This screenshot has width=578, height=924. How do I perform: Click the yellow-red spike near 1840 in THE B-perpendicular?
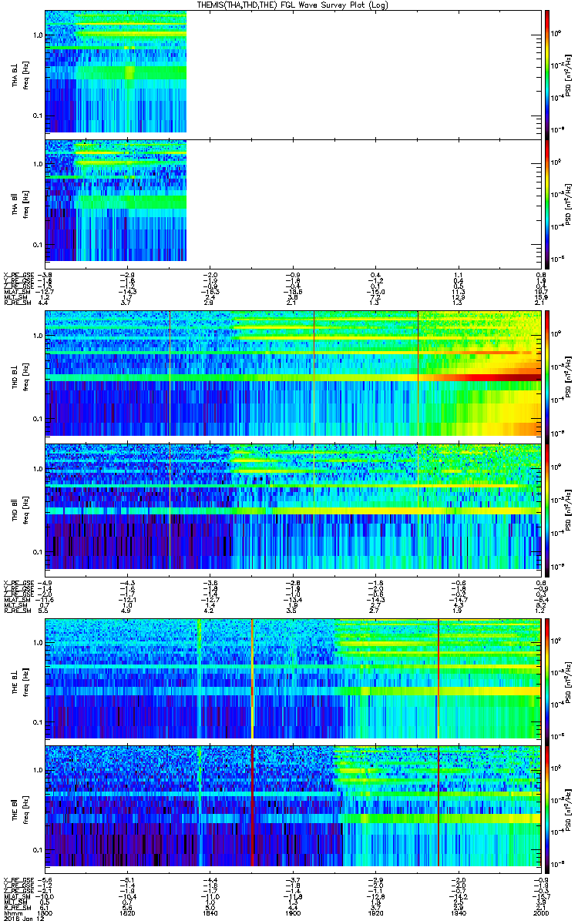tap(253, 678)
